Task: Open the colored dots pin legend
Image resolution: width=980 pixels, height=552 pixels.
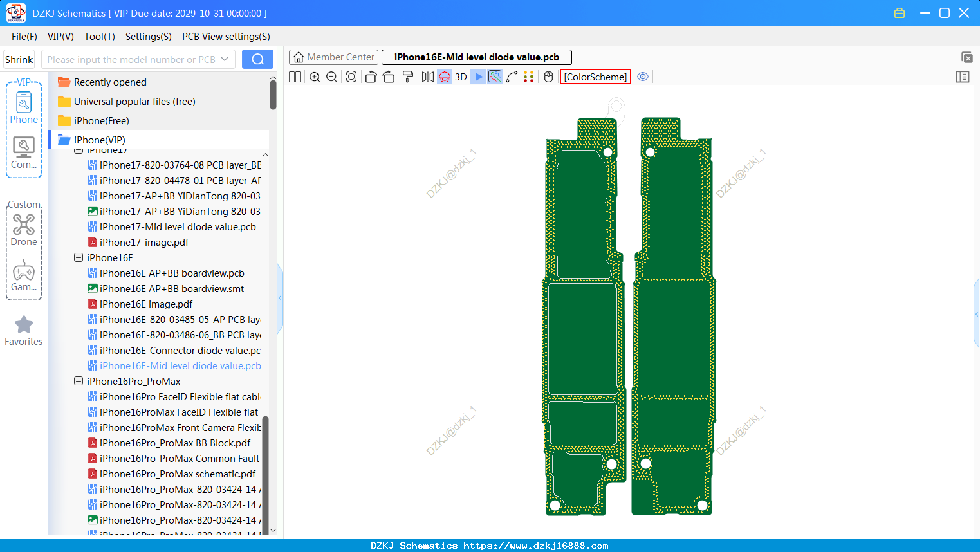Action: pyautogui.click(x=529, y=77)
